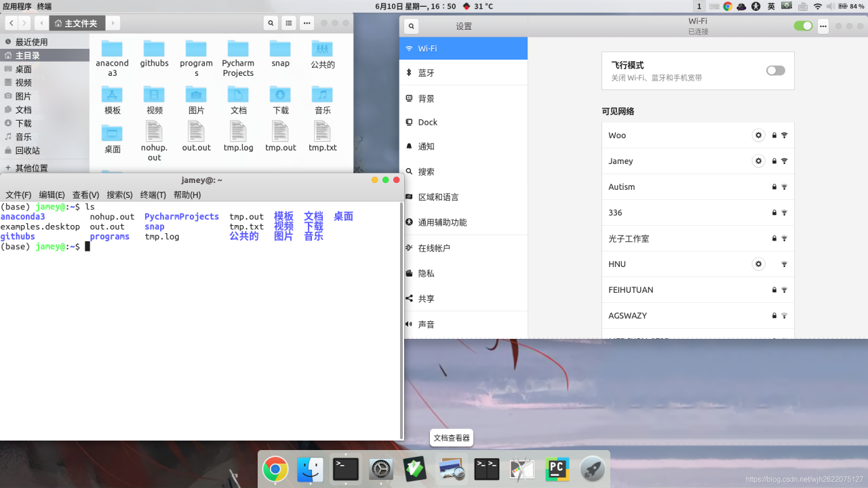Click the battery indicator showing 84%
The width and height of the screenshot is (868, 488).
tap(852, 6)
